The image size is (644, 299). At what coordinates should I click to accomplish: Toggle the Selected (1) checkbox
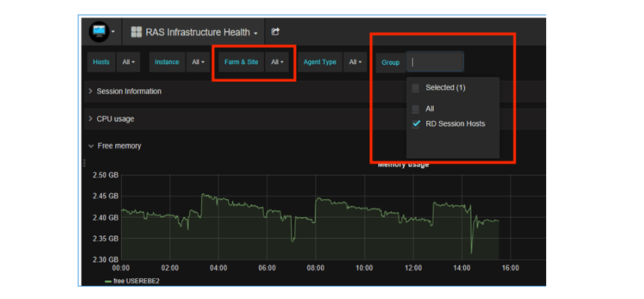pyautogui.click(x=416, y=88)
